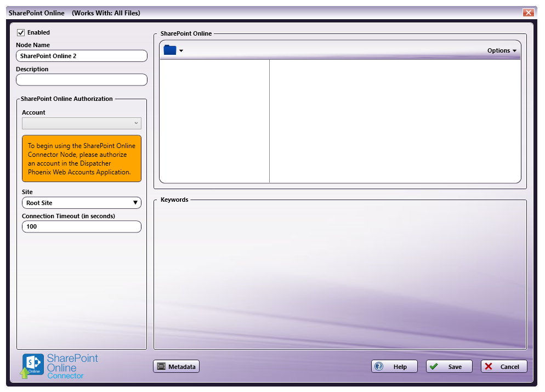The height and width of the screenshot is (392, 545).
Task: Expand the arrow next to folder icon
Action: click(181, 51)
